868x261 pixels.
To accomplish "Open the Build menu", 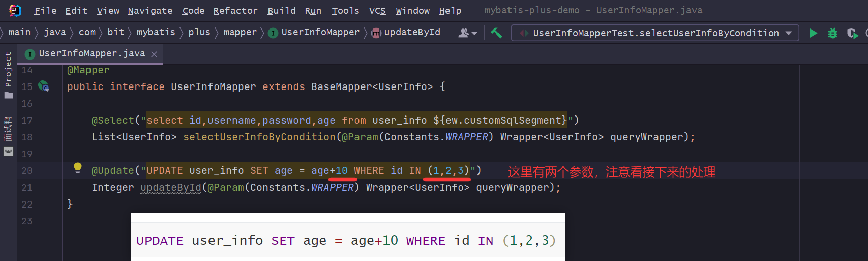I will click(x=281, y=10).
